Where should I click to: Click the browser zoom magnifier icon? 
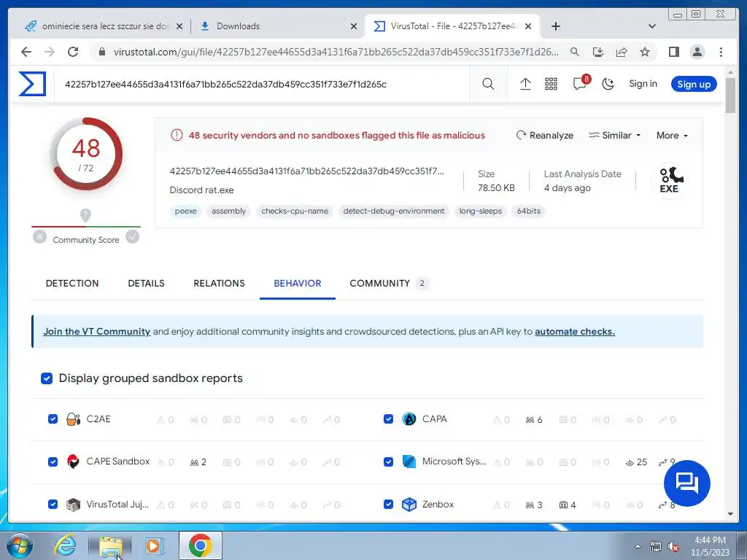tap(575, 52)
